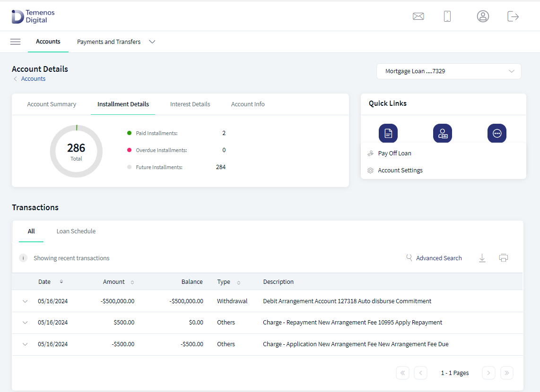This screenshot has width=540, height=392.
Task: Click the info icon beside recent transactions
Action: (23, 258)
